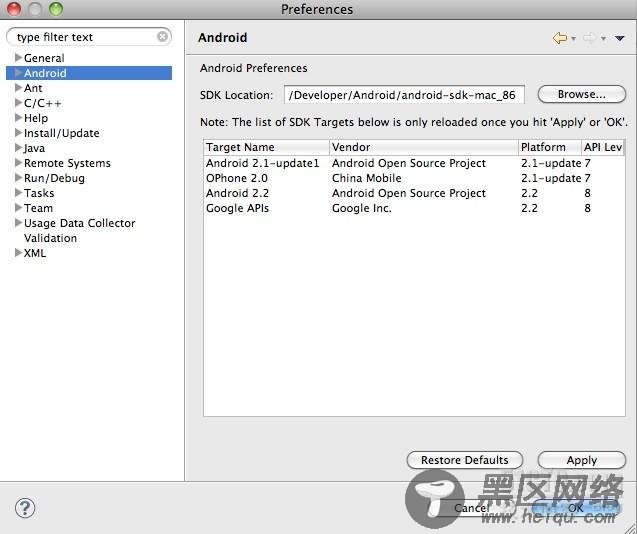
Task: Select XML in the preferences tree
Action: coord(35,253)
